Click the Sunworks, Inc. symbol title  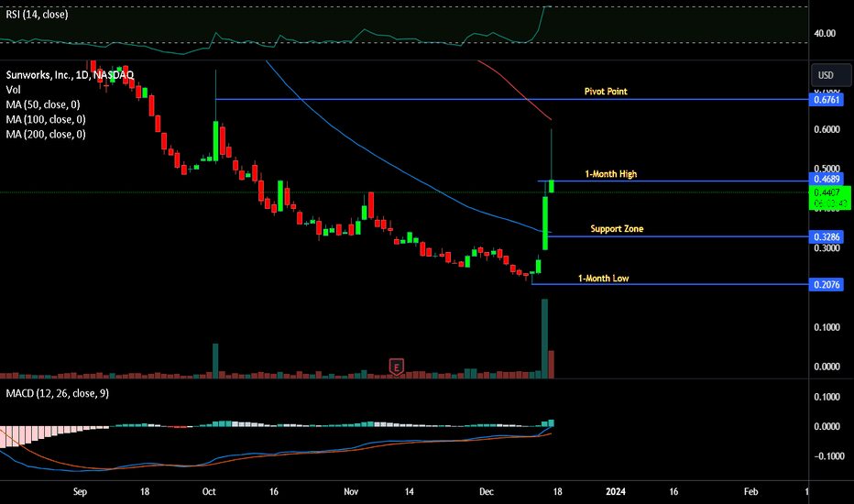click(70, 74)
